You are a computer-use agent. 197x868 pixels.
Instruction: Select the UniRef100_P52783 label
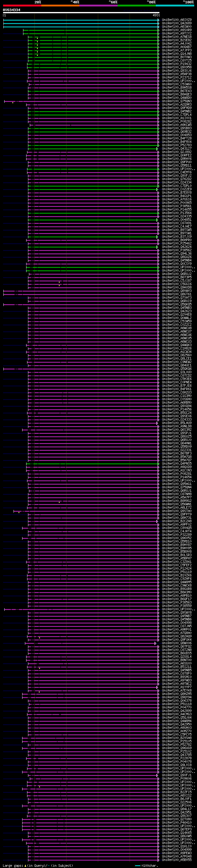[x=177, y=145]
